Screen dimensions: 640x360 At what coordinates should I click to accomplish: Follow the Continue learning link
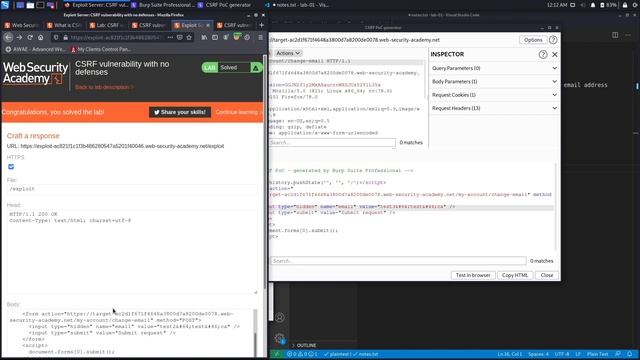(x=238, y=112)
